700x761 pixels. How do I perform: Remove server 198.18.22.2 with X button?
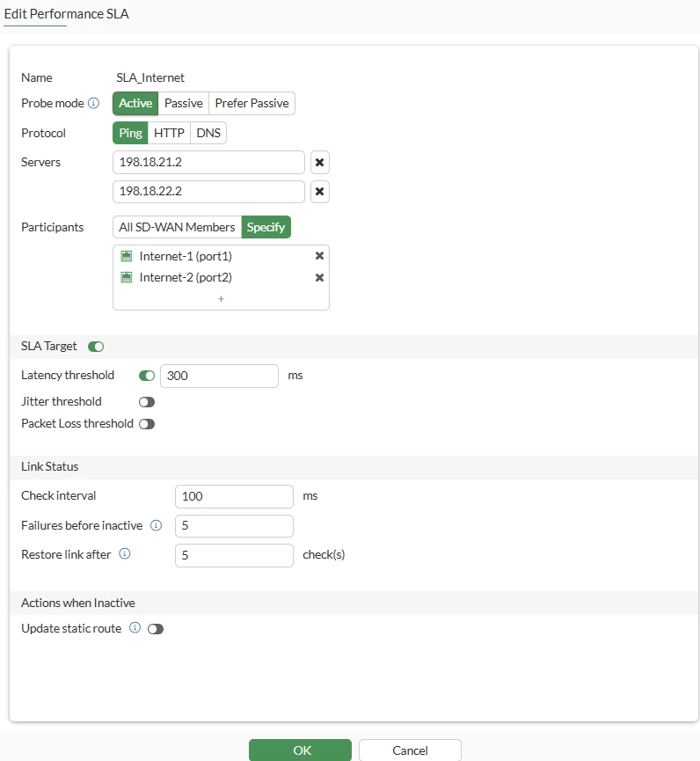pos(320,192)
